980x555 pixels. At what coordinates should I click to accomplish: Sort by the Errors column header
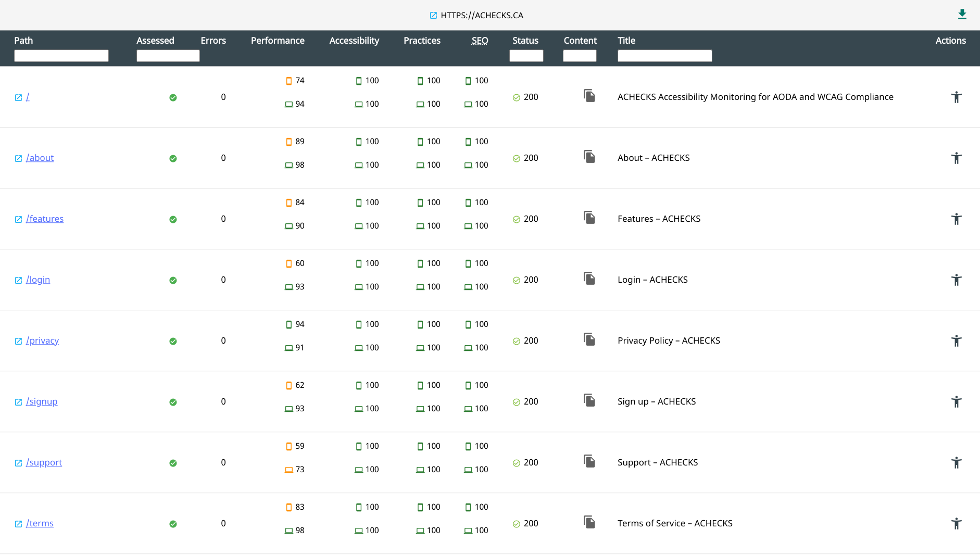pyautogui.click(x=213, y=41)
